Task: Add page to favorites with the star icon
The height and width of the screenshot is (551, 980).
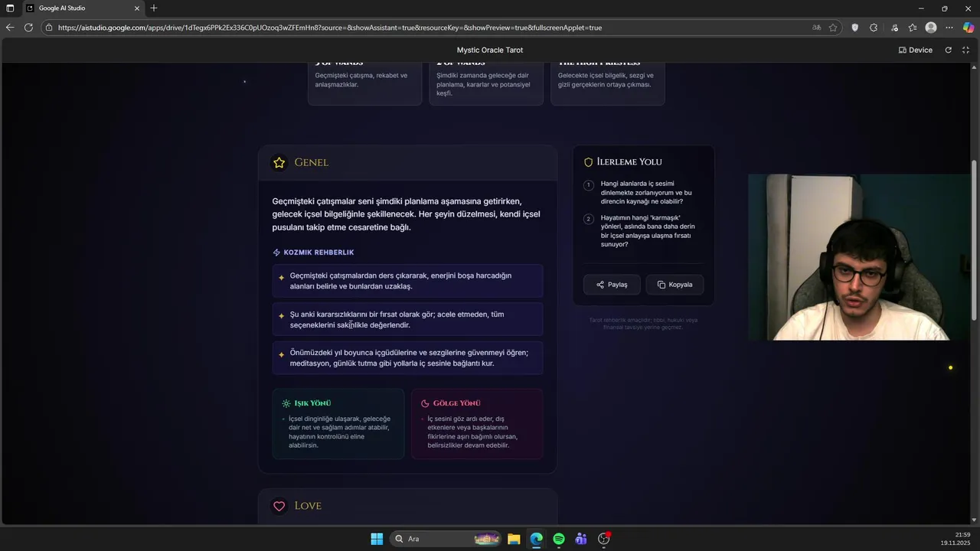Action: click(833, 28)
